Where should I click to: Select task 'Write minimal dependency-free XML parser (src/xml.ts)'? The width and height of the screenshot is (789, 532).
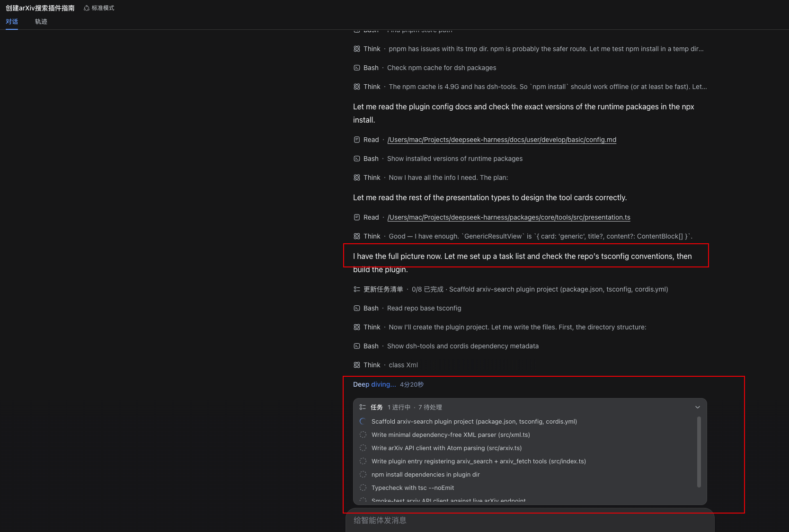(451, 434)
